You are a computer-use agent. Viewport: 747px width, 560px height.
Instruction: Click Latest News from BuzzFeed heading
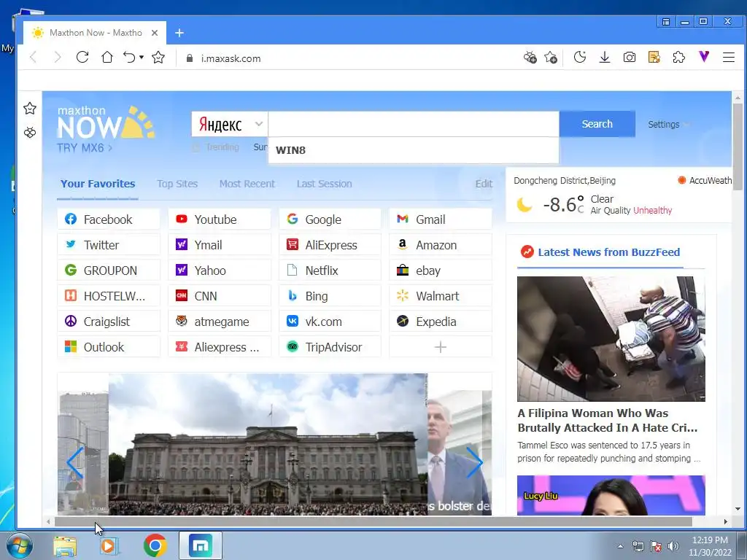(609, 252)
